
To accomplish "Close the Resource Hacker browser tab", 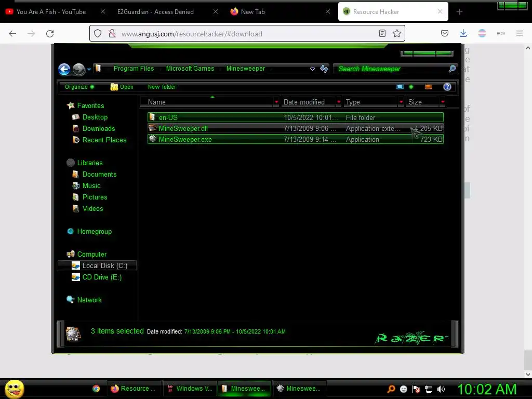I will point(440,11).
